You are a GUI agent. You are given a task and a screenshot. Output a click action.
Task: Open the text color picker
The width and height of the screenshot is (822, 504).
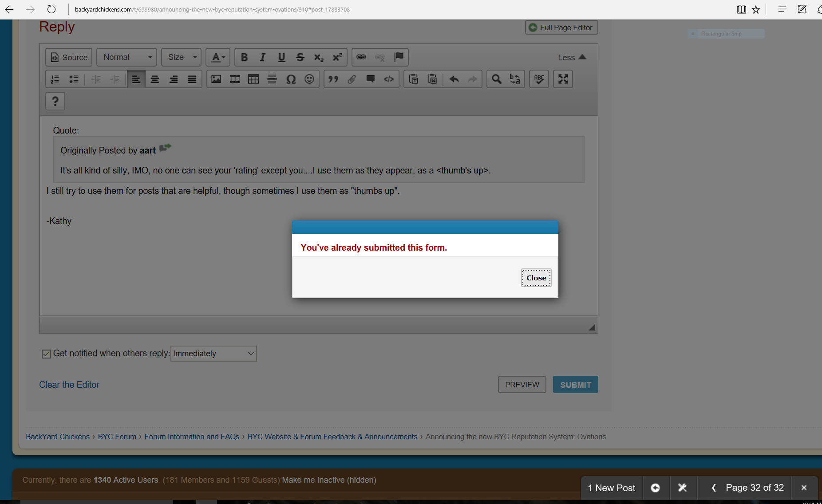[218, 57]
